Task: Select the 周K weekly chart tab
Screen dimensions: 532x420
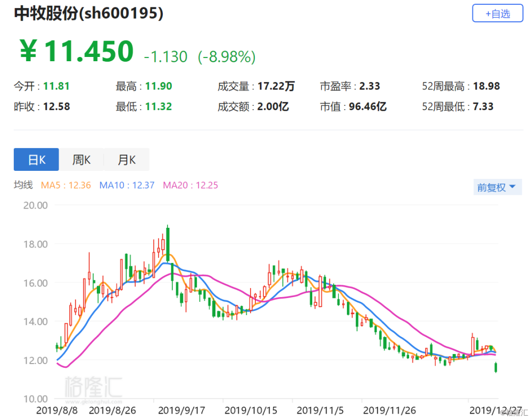Action: point(81,160)
